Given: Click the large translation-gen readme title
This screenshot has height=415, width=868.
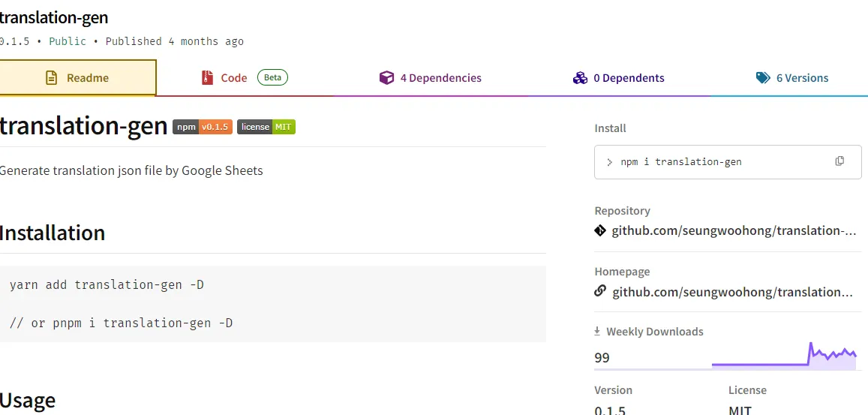Looking at the screenshot, I should coord(83,126).
